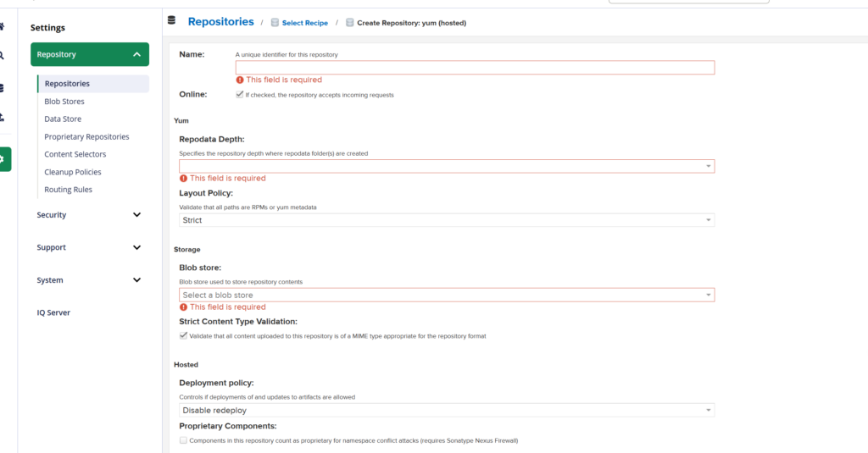Open the Browse database icon in left rail

pyautogui.click(x=3, y=87)
